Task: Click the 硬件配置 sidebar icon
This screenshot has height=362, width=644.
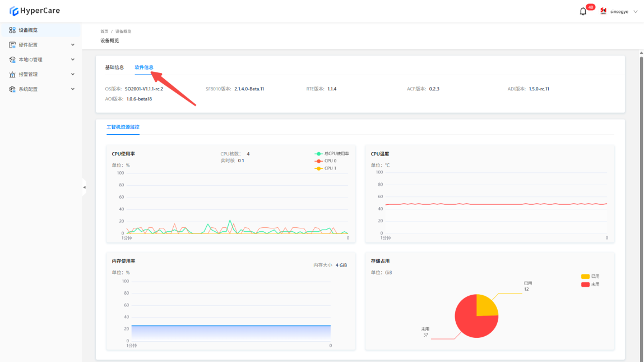Action: 12,45
